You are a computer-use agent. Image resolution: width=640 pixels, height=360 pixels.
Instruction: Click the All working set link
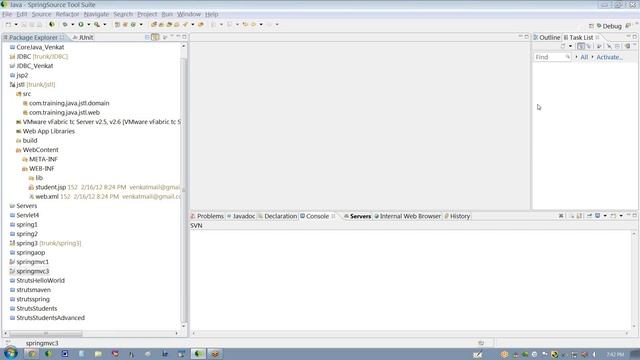584,57
